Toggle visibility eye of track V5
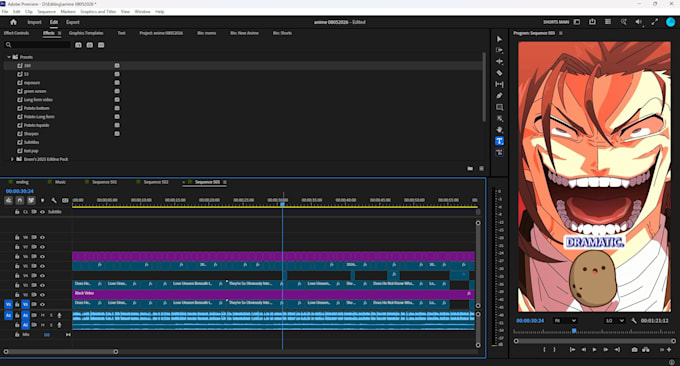Image resolution: width=680 pixels, height=366 pixels. click(x=42, y=266)
